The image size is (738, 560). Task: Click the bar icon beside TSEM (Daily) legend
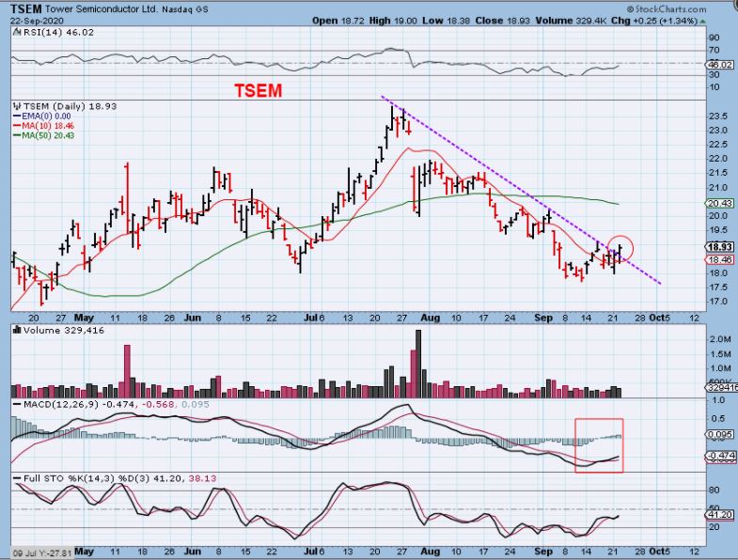click(18, 106)
